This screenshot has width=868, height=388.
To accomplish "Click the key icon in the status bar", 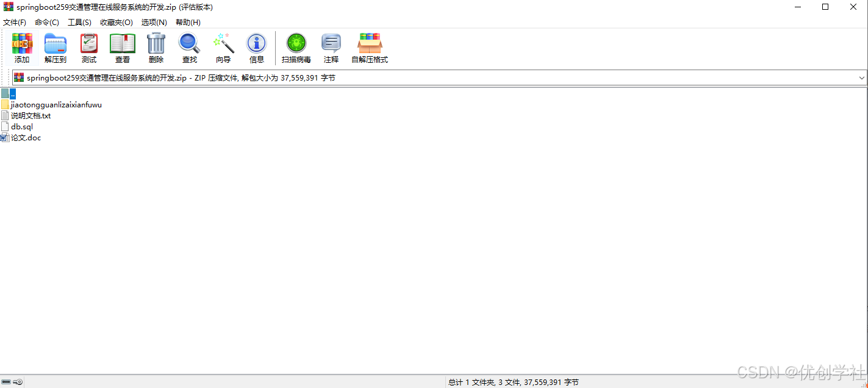I will (x=18, y=381).
